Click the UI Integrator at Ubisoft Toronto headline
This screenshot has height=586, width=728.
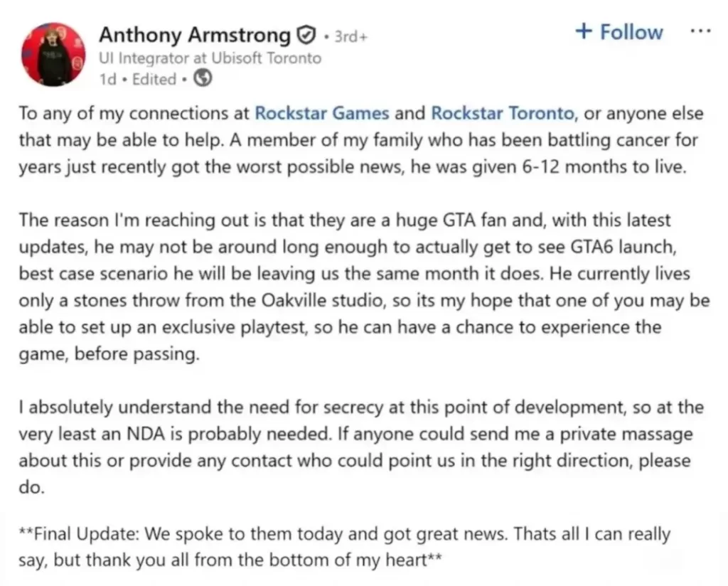[x=210, y=58]
